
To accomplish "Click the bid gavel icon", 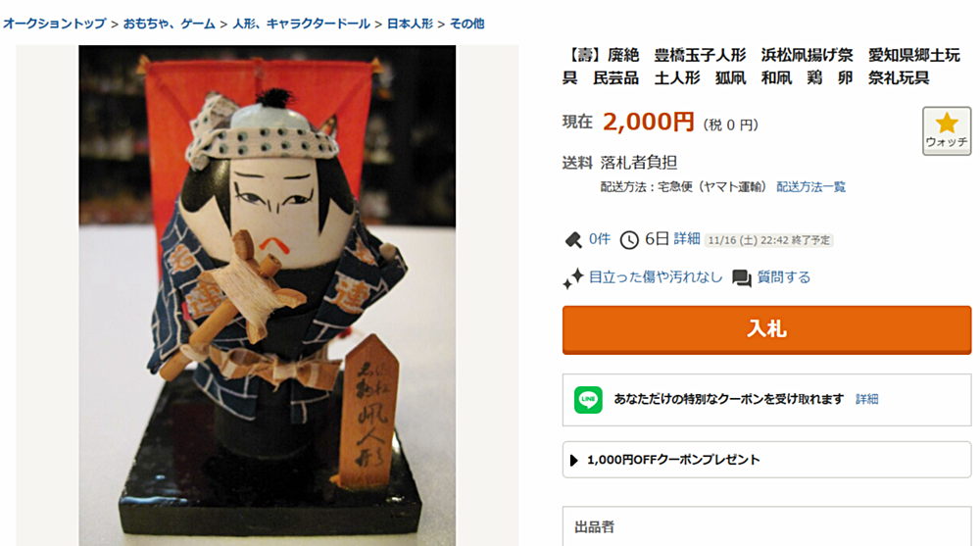I will click(573, 239).
